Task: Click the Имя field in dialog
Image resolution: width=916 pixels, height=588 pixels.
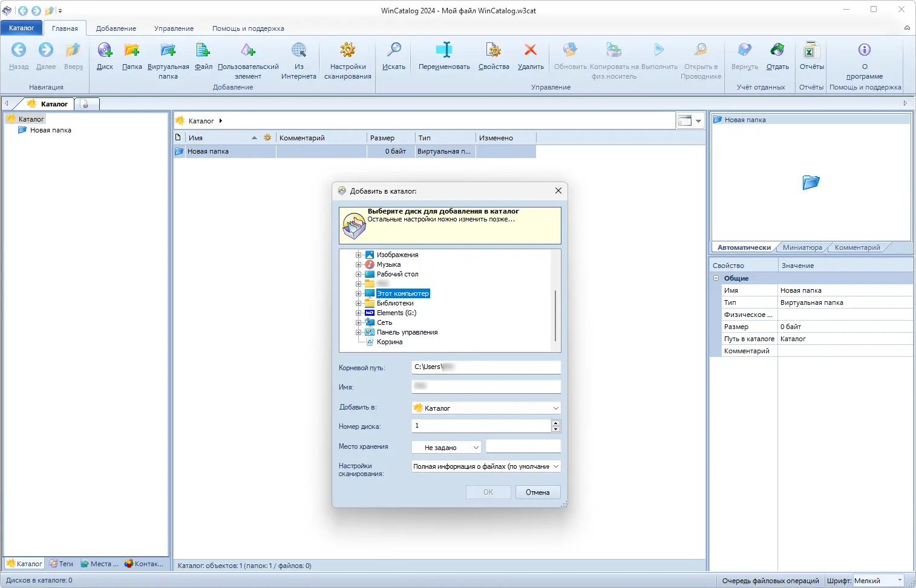Action: click(x=486, y=387)
